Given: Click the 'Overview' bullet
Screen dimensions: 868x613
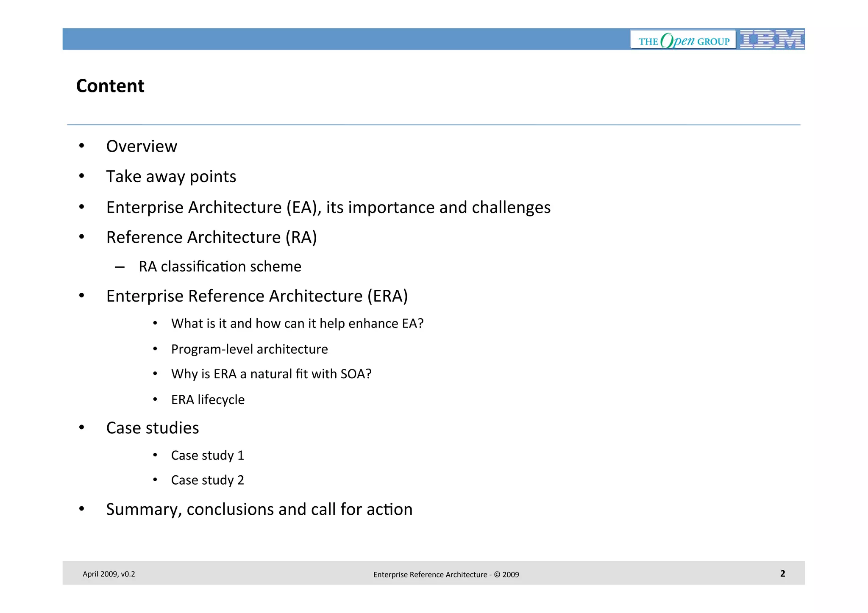Looking at the screenshot, I should tap(142, 146).
